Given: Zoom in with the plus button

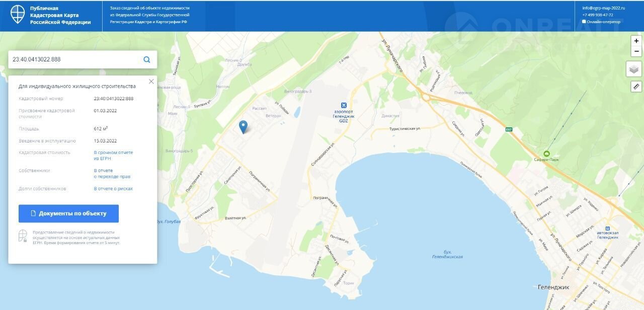Looking at the screenshot, I should coord(636,41).
